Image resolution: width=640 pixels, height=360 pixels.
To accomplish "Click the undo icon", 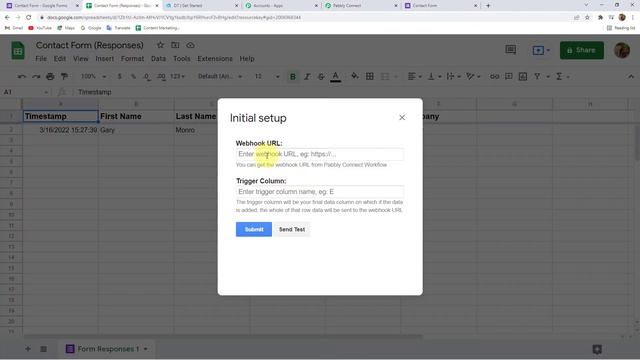I will 22,76.
